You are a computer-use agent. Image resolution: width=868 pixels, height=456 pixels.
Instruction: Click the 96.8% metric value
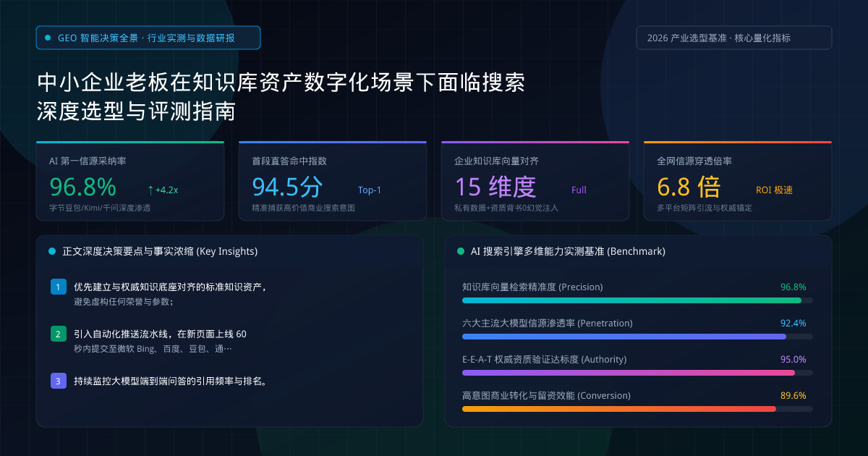click(82, 187)
